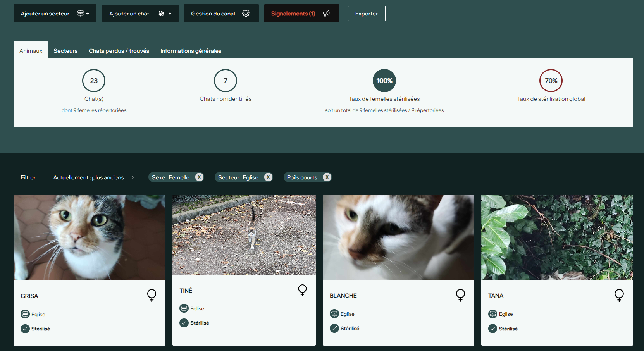Click the sterilized check icon for TINÉ
Viewport: 644px width, 351px height.
pos(184,323)
